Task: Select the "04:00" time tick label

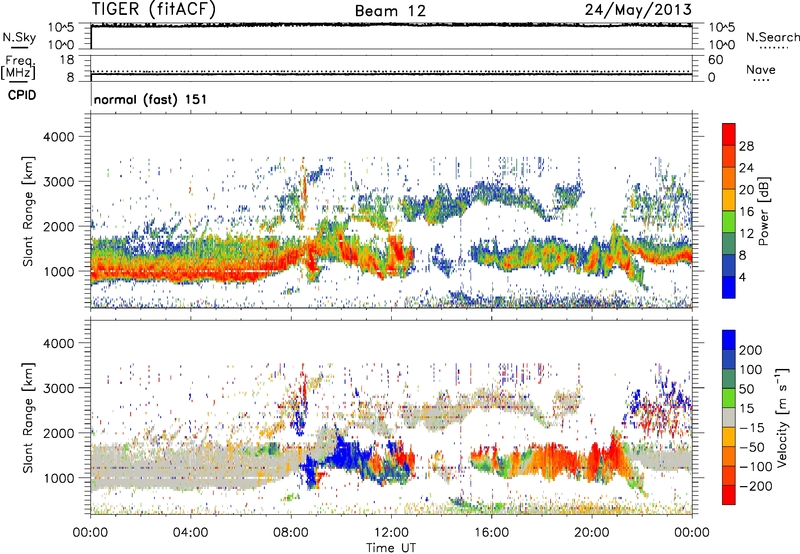Action: (191, 533)
